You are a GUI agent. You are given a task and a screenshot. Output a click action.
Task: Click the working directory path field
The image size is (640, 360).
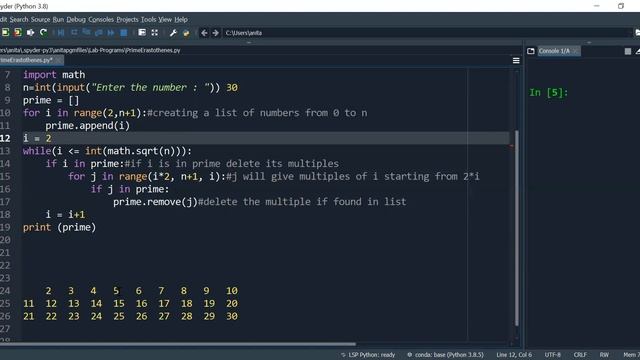point(427,33)
